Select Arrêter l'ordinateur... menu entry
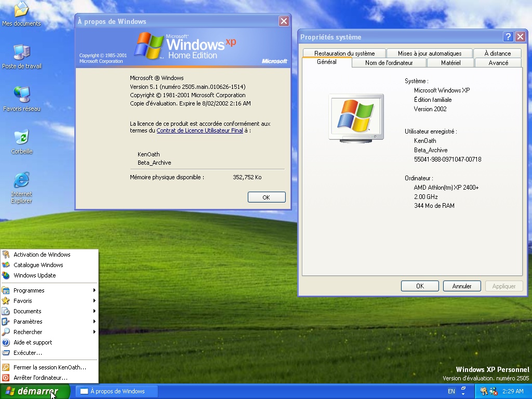Image resolution: width=532 pixels, height=399 pixels. click(49, 378)
